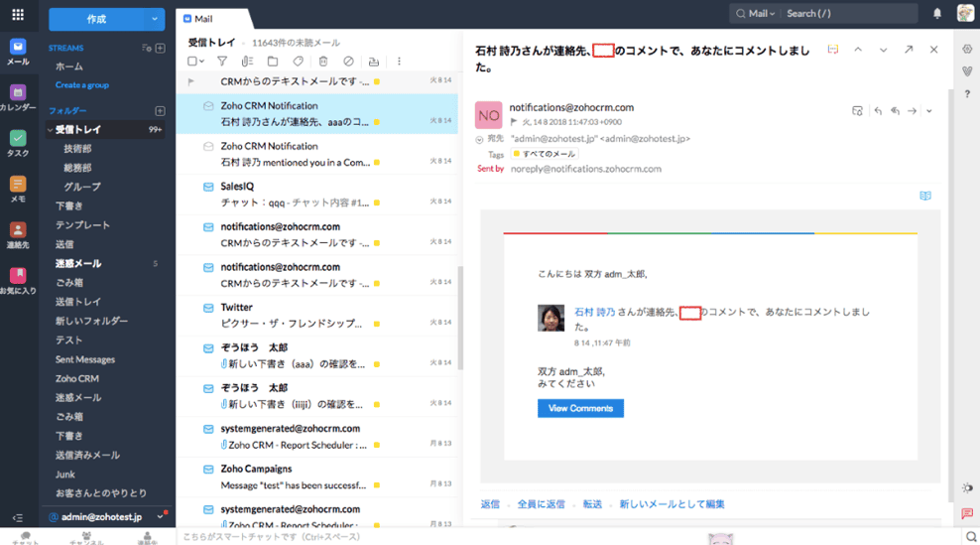Go to previous email with up arrow

click(x=858, y=50)
